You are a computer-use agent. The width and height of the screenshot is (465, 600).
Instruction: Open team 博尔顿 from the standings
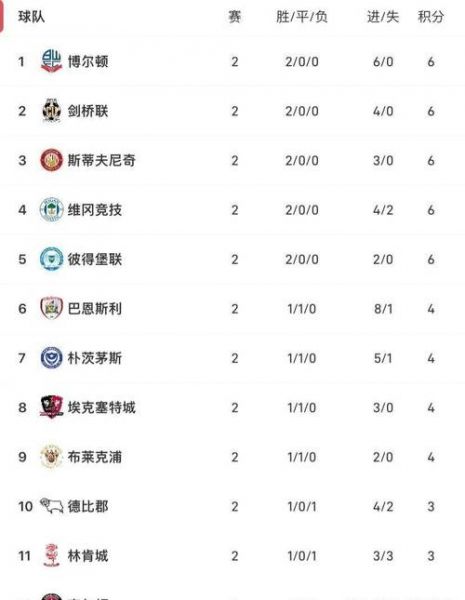(88, 61)
